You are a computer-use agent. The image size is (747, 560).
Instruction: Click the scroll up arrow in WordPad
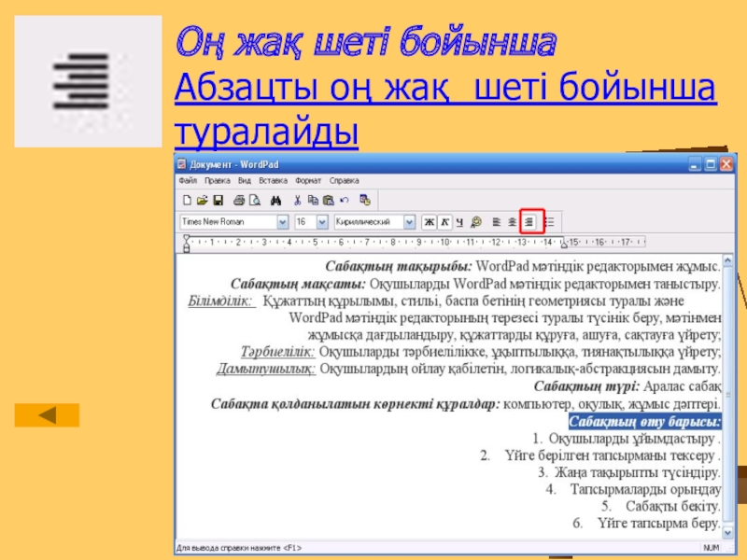tap(727, 260)
